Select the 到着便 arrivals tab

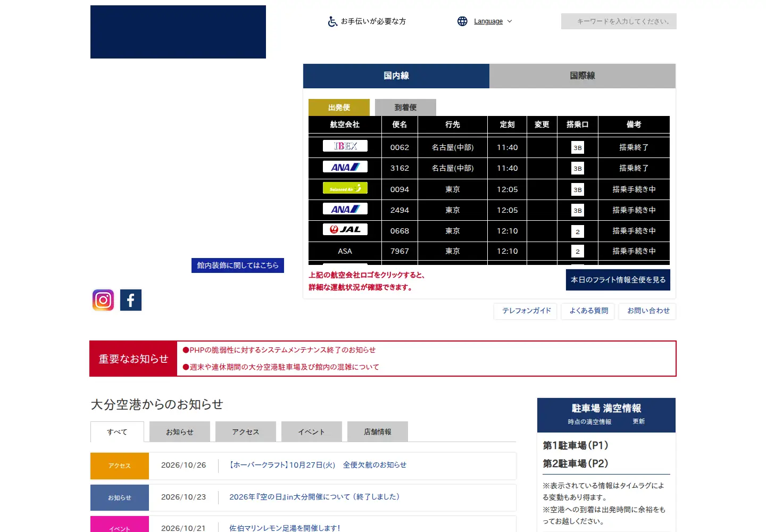[405, 107]
